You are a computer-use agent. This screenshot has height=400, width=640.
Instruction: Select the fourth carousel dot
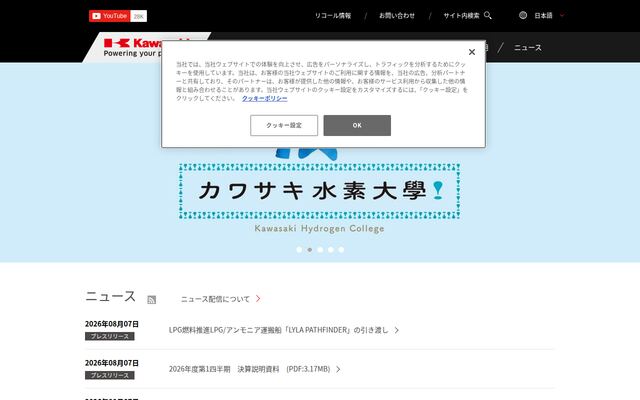pyautogui.click(x=331, y=250)
